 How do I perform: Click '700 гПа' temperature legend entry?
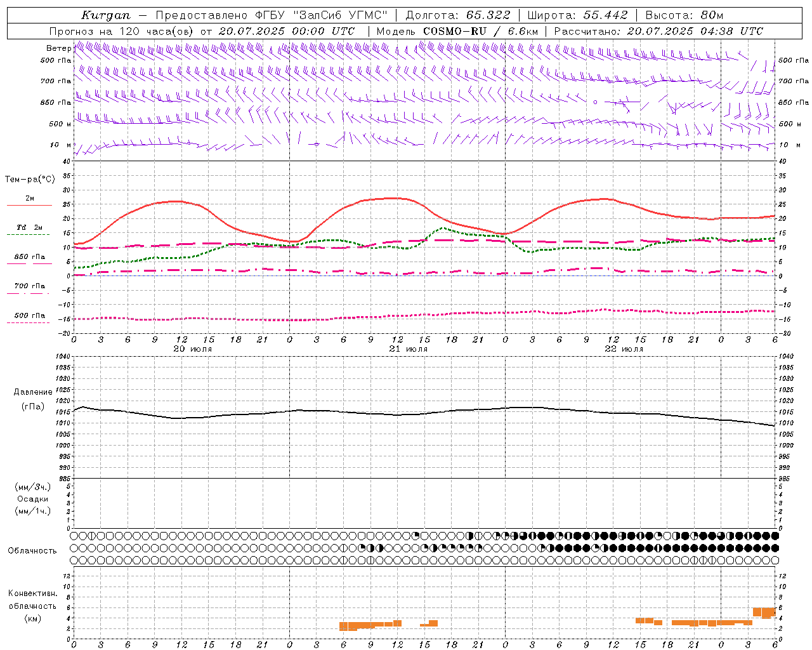pos(29,286)
